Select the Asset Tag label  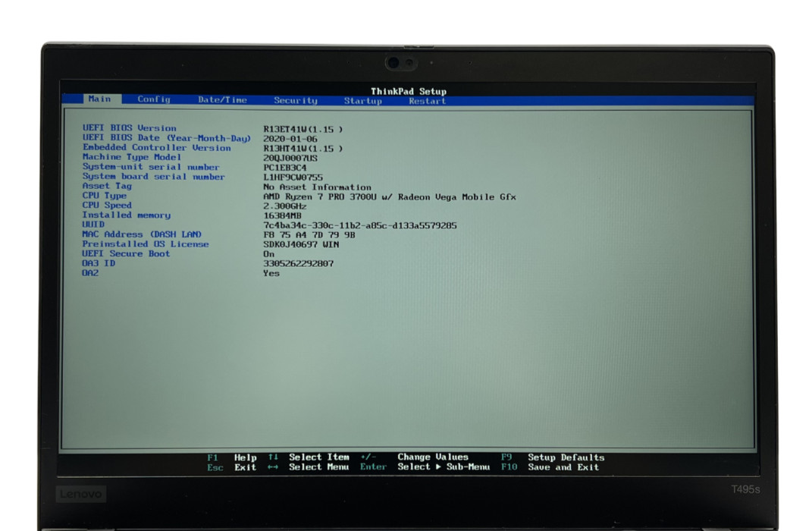click(107, 185)
